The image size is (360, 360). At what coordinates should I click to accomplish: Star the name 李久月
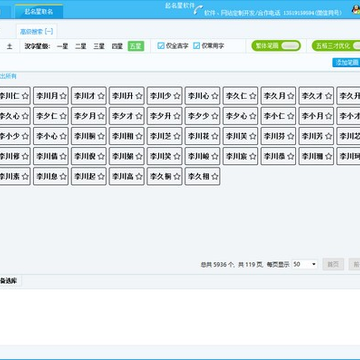(x=291, y=96)
